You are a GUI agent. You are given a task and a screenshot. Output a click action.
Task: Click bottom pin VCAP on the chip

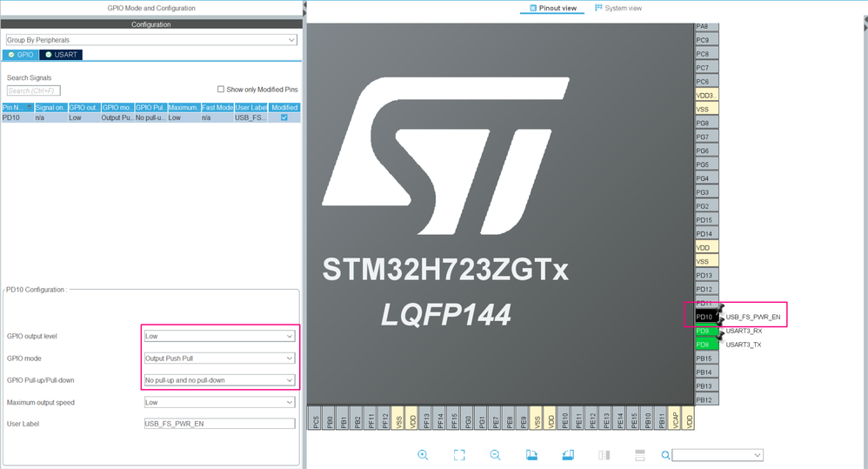[676, 418]
